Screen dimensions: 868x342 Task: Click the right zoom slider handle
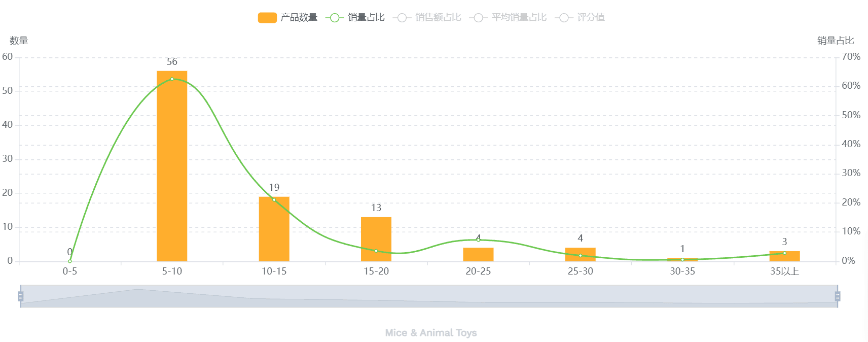(x=837, y=296)
